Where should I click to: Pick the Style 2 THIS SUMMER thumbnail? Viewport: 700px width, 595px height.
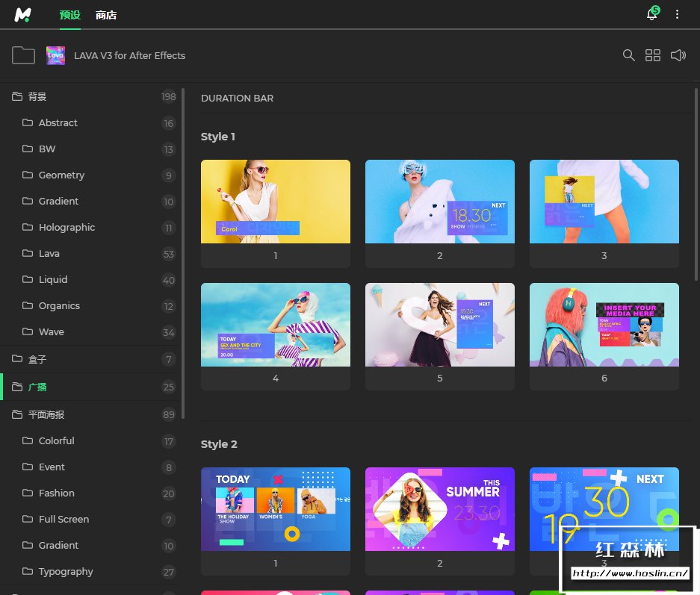pos(439,509)
